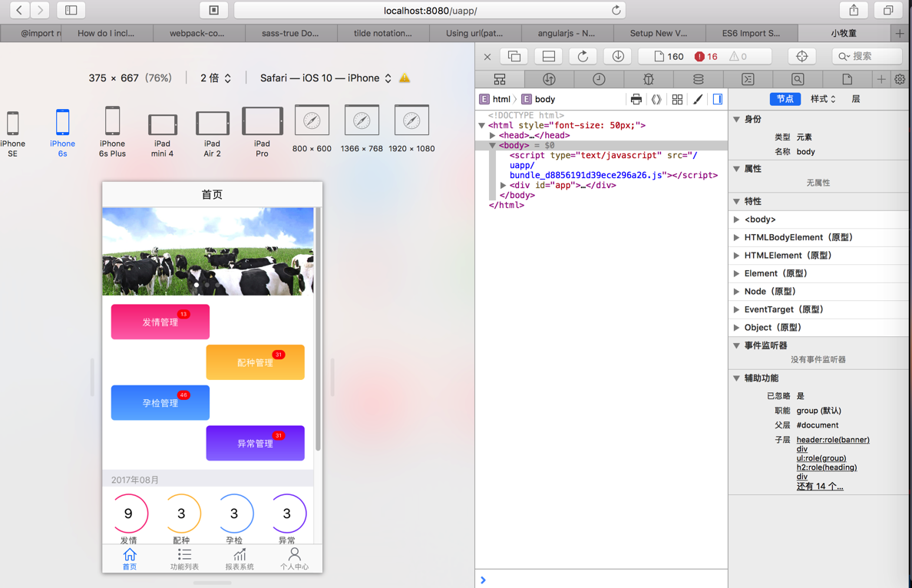Select iPhone 6s Plus device preset
Viewport: 912px width, 588px height.
(x=112, y=132)
